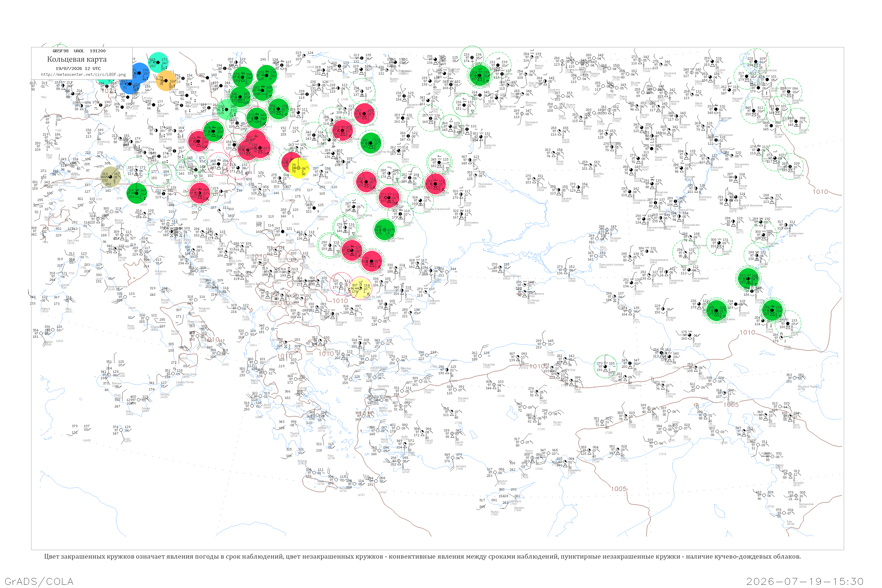
Task: Click the blue station circle marked 191
Action: point(139,73)
